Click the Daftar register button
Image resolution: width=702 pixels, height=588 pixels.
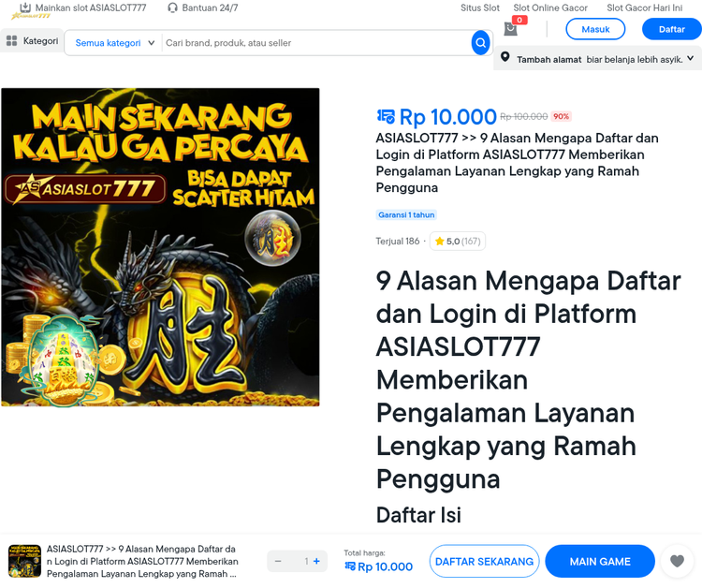point(671,29)
